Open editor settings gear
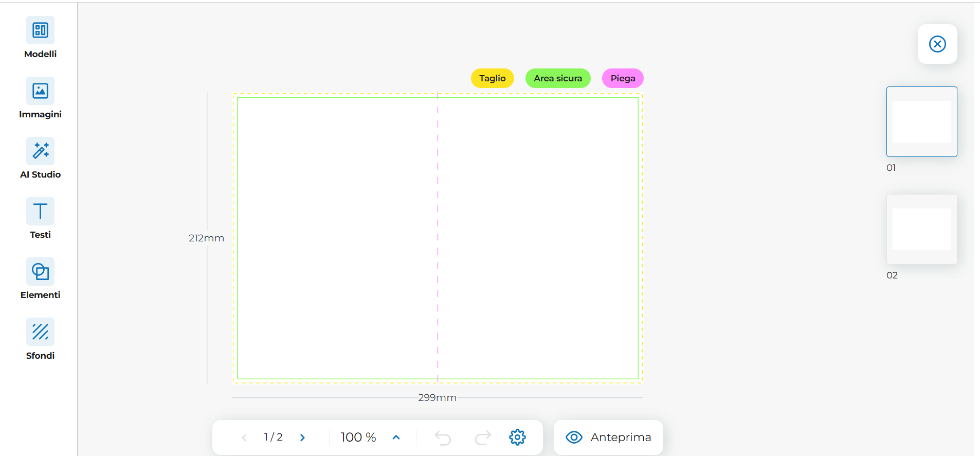Screen dimensions: 980x456 pyautogui.click(x=517, y=437)
